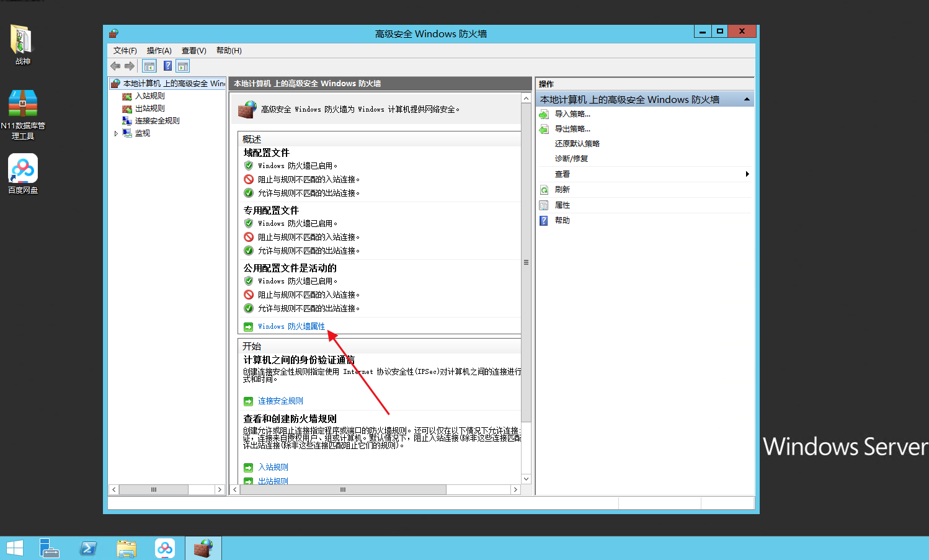
Task: Open the 战神 folder on desktop
Action: coord(22,44)
